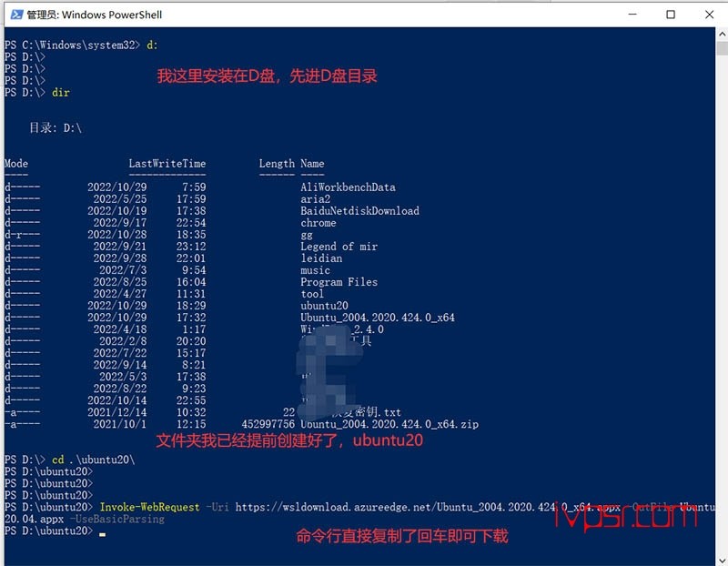Click the 'BaiduNetdiskDownload' folder name
Viewport: 728px width, 566px height.
click(x=359, y=211)
